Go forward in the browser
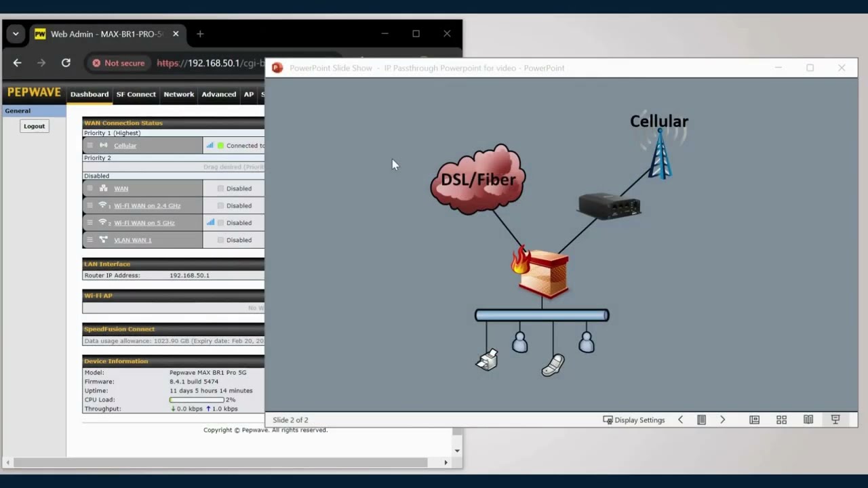 [41, 63]
